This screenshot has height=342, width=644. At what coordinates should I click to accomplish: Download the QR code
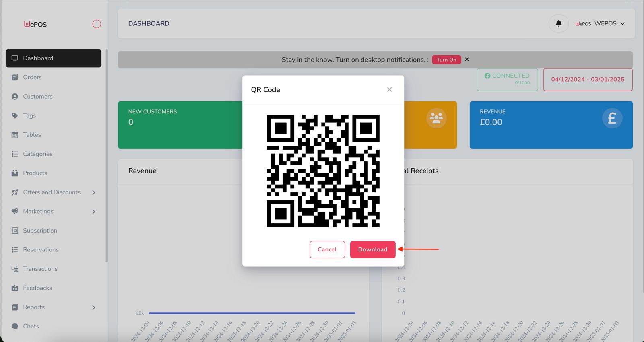[x=373, y=249]
